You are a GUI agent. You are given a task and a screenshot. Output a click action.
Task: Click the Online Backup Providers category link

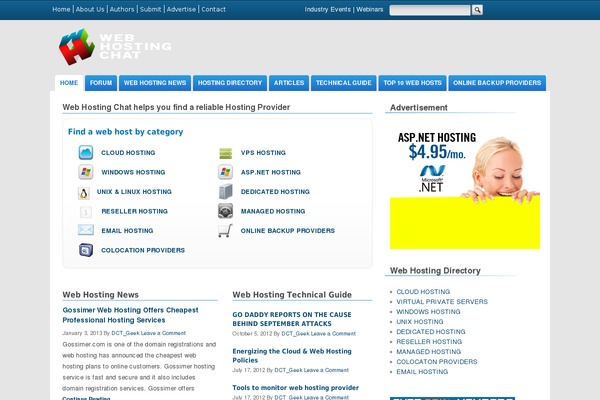tap(288, 231)
